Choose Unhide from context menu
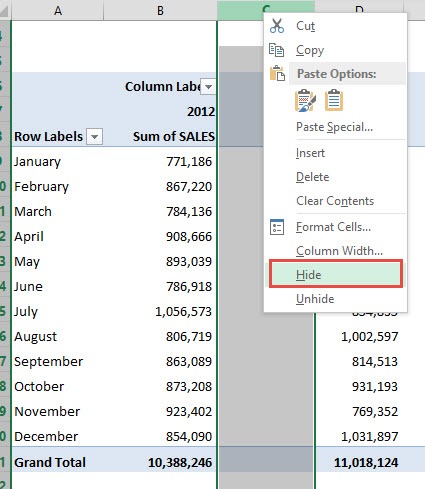This screenshot has width=425, height=489. click(x=335, y=299)
